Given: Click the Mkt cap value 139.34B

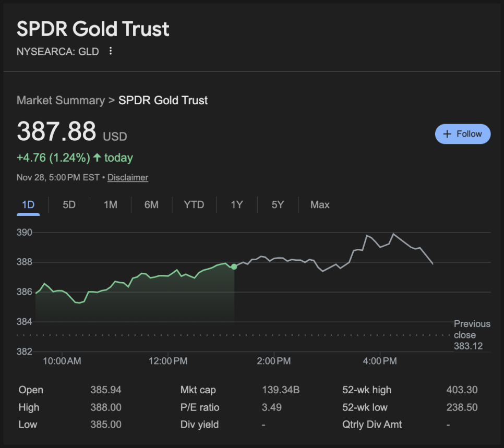Looking at the screenshot, I should coord(280,390).
